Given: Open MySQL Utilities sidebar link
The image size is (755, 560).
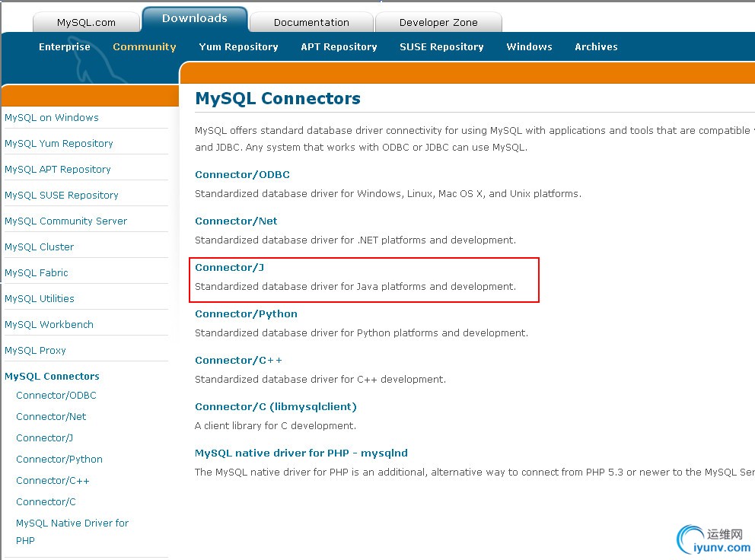Looking at the screenshot, I should click(x=40, y=298).
